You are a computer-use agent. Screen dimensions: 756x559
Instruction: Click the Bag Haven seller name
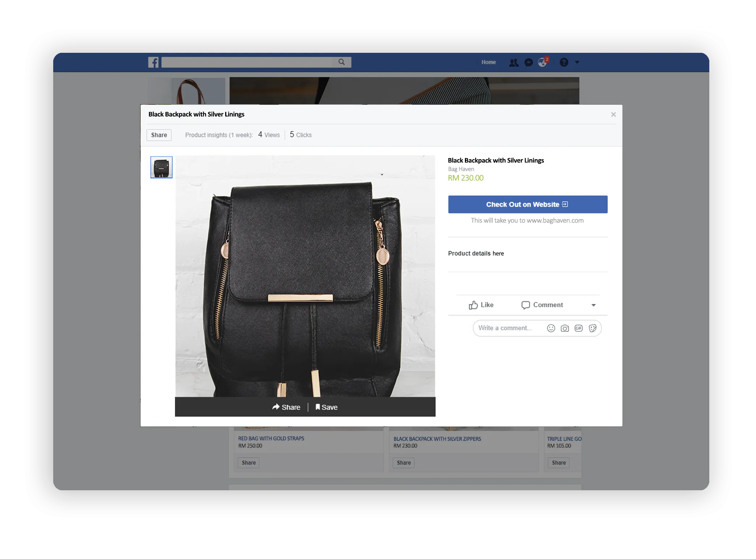pyautogui.click(x=461, y=169)
